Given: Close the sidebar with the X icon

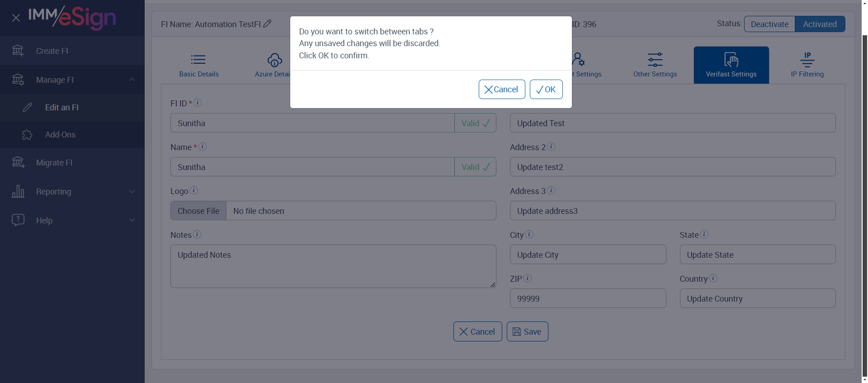Looking at the screenshot, I should 16,18.
